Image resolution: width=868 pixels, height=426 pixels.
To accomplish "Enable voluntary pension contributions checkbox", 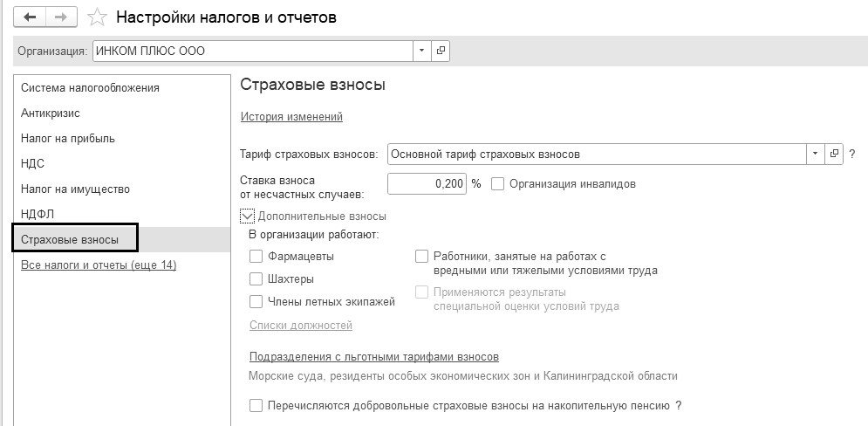I will [256, 406].
